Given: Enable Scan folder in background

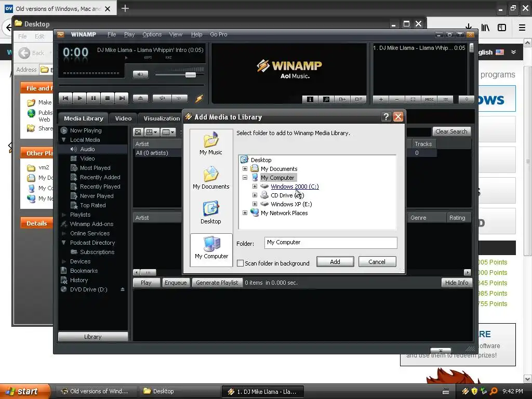Looking at the screenshot, I should pyautogui.click(x=240, y=263).
